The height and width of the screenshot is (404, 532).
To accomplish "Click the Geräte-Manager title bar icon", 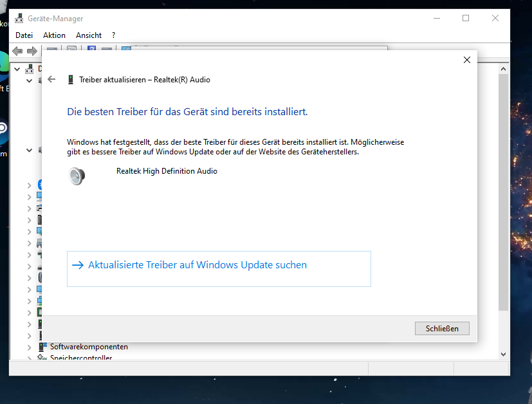I will pyautogui.click(x=19, y=18).
